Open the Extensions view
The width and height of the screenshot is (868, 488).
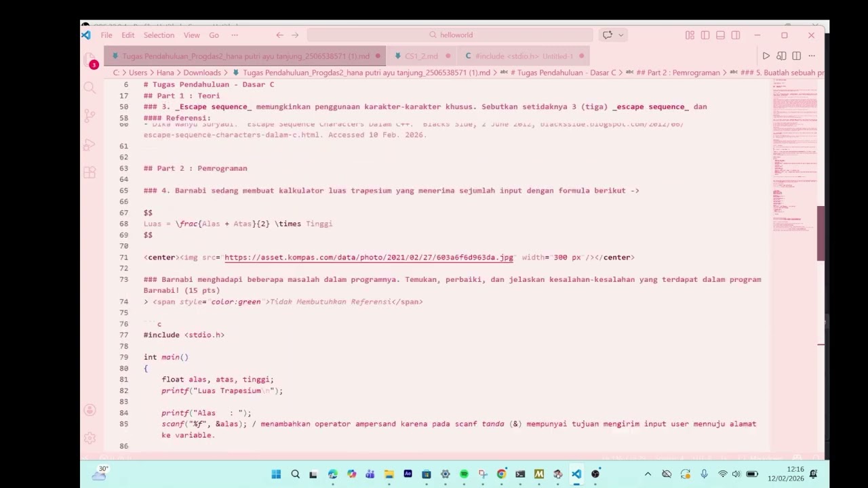(x=90, y=173)
